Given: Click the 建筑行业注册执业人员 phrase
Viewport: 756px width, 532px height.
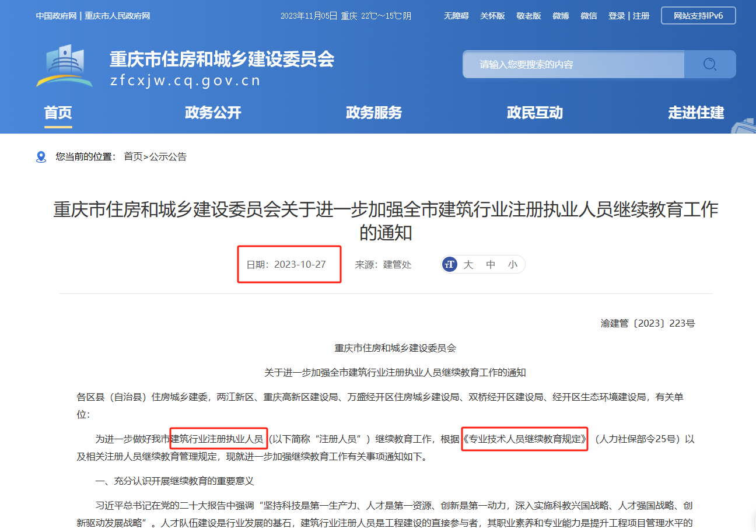Looking at the screenshot, I should [217, 439].
